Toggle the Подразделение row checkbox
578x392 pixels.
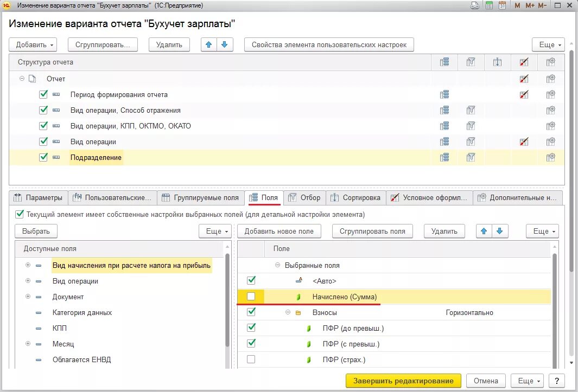43,157
